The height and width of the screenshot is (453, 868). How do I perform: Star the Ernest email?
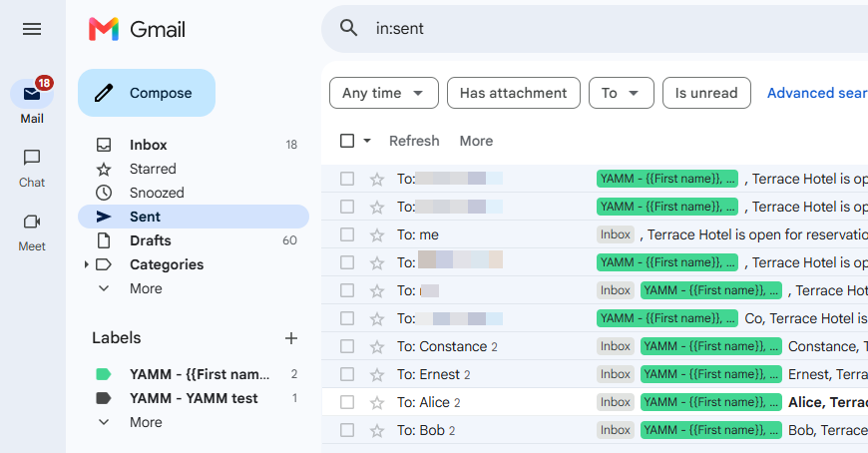click(x=377, y=374)
